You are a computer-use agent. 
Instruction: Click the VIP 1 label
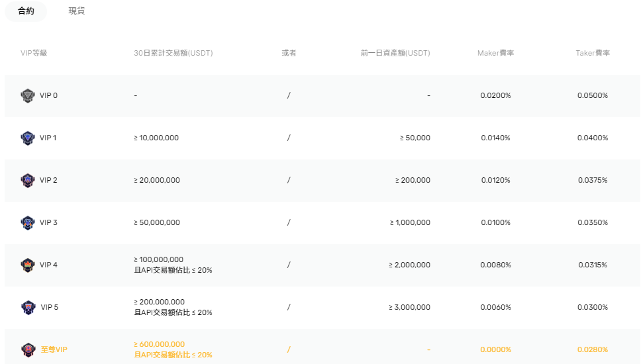coord(48,138)
